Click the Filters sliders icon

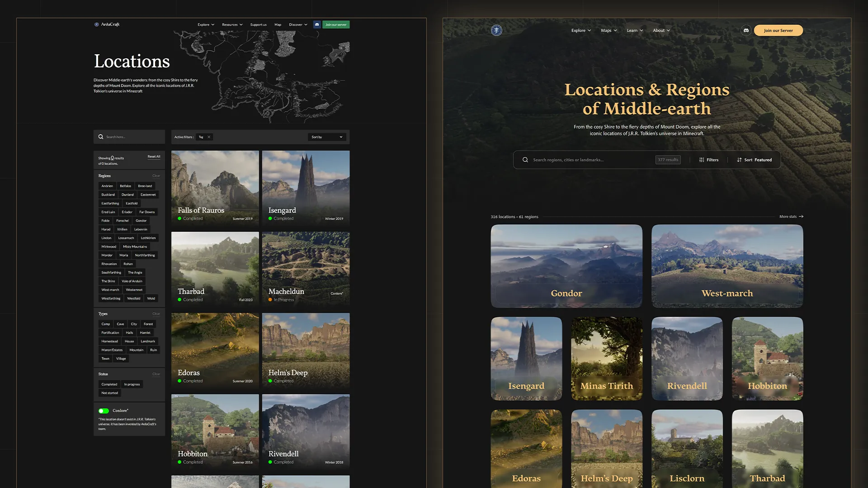coord(702,160)
